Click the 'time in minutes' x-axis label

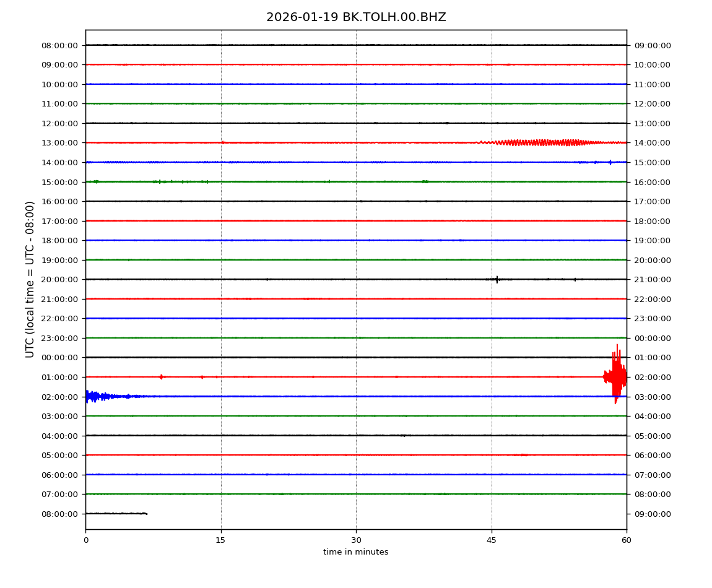(x=356, y=552)
